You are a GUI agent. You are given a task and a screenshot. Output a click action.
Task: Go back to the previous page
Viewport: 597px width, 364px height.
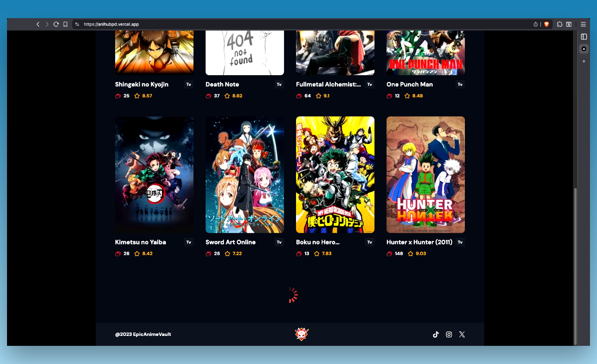click(x=38, y=24)
